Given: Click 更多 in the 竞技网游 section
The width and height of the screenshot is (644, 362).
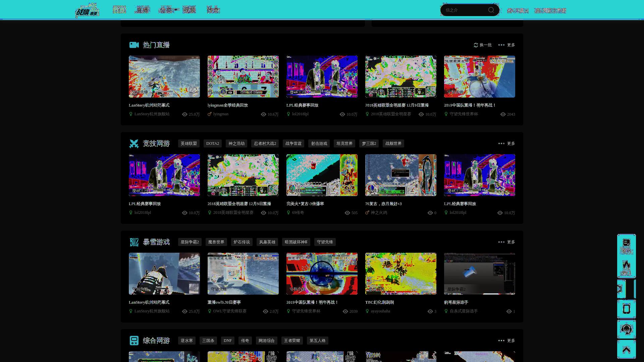Looking at the screenshot, I should (x=511, y=143).
